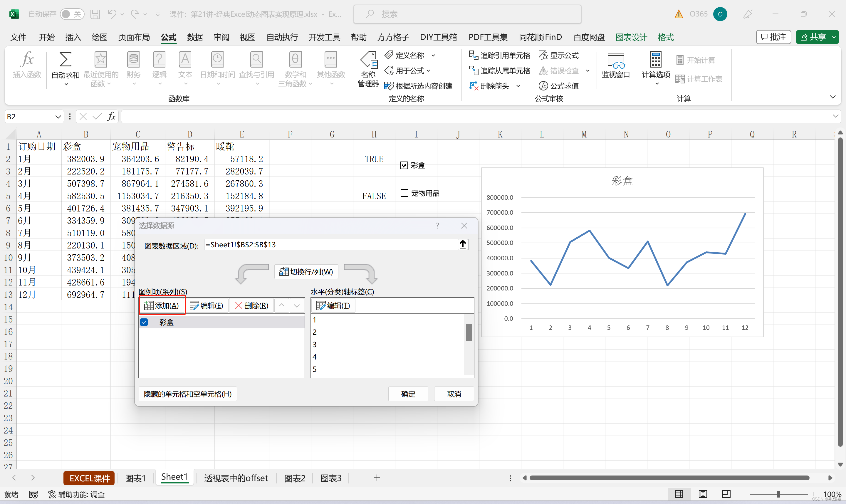The image size is (846, 504).
Task: Click the zoom in plus button
Action: point(813,494)
